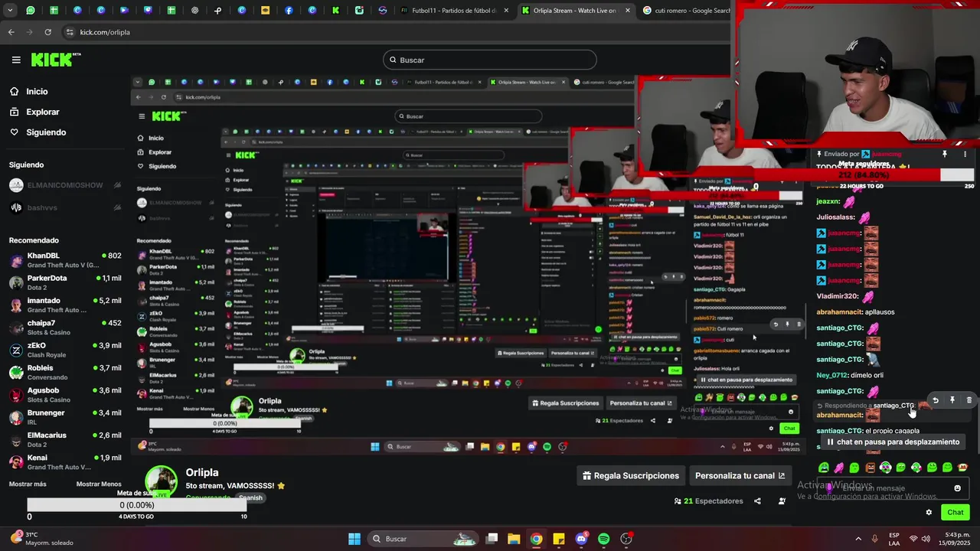This screenshot has height=551, width=980.
Task: Pin the hovered chat message
Action: pos(952,400)
